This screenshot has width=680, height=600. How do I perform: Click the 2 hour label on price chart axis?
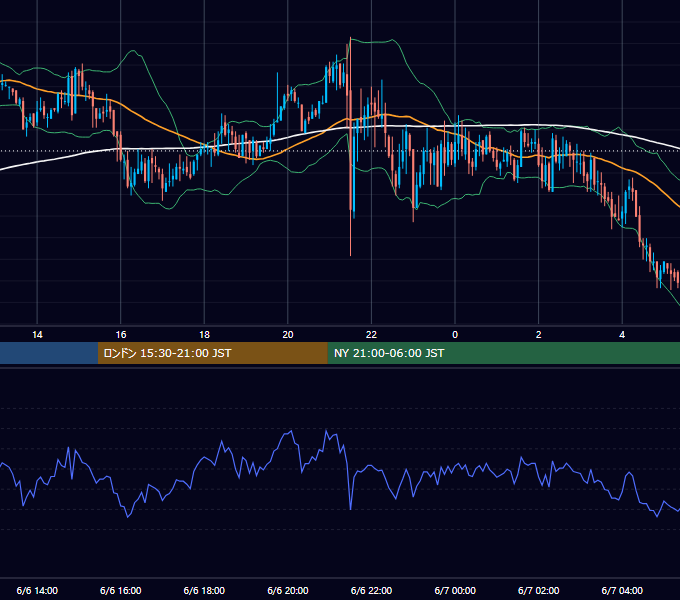539,335
